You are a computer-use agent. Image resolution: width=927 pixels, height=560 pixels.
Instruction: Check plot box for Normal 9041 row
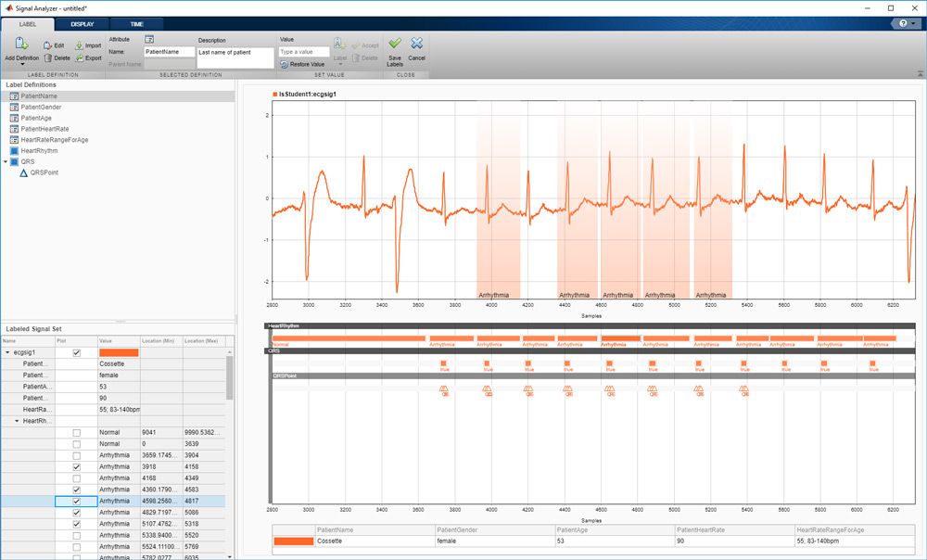tap(76, 432)
